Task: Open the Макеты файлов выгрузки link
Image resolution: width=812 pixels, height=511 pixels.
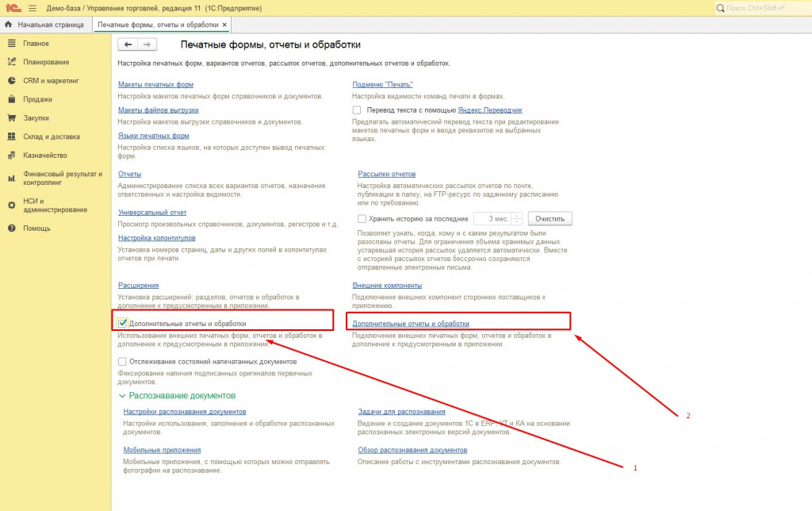Action: pos(158,109)
